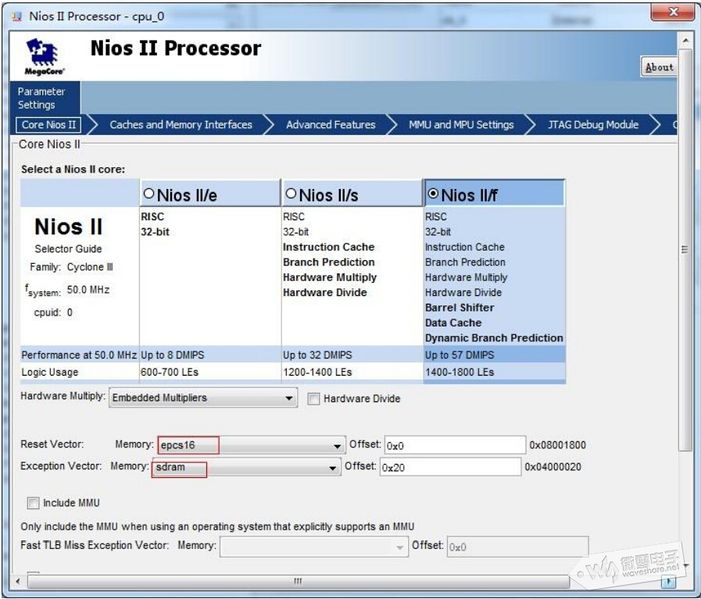This screenshot has width=701, height=599.
Task: Switch to Caches and Memory Interfaces tab
Action: click(181, 125)
